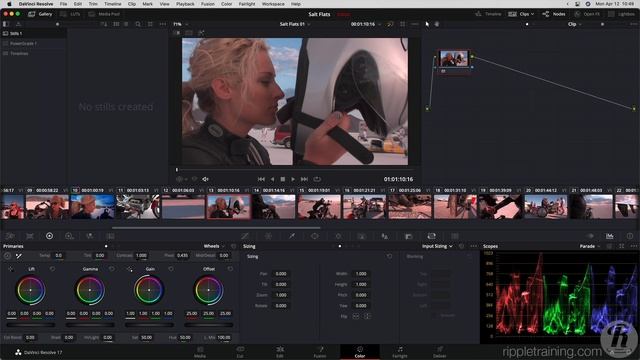Play the clip forward
Viewport: 640px width, 360px height.
click(293, 179)
